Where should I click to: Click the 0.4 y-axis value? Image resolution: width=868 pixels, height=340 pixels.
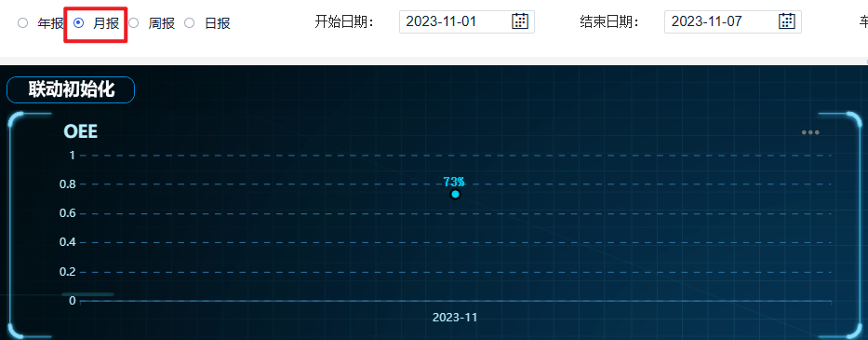(67, 242)
